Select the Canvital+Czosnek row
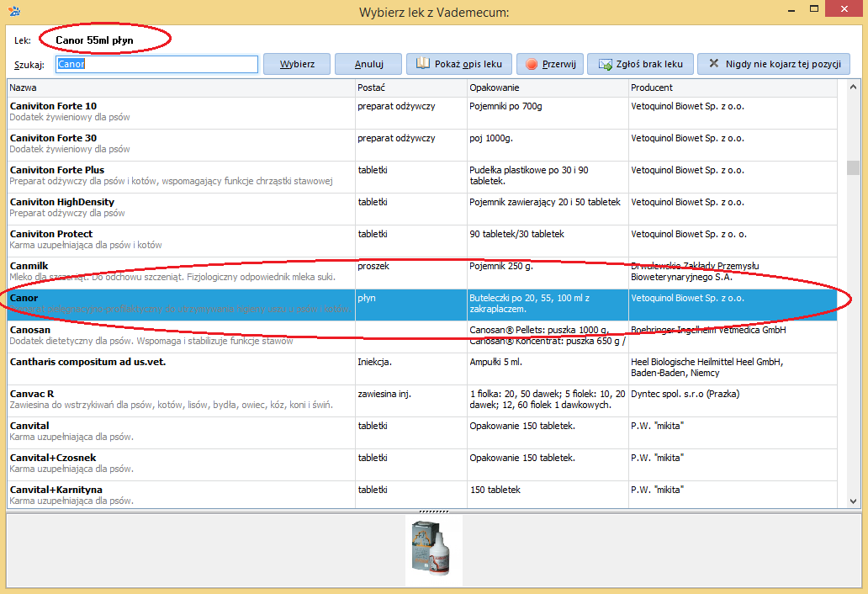The height and width of the screenshot is (594, 868). pyautogui.click(x=422, y=465)
